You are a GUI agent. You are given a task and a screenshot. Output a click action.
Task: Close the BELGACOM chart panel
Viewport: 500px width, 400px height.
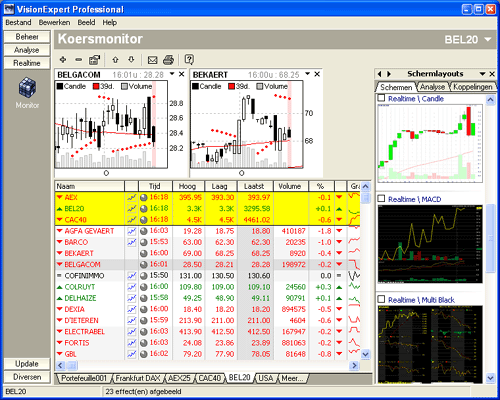coord(182,74)
